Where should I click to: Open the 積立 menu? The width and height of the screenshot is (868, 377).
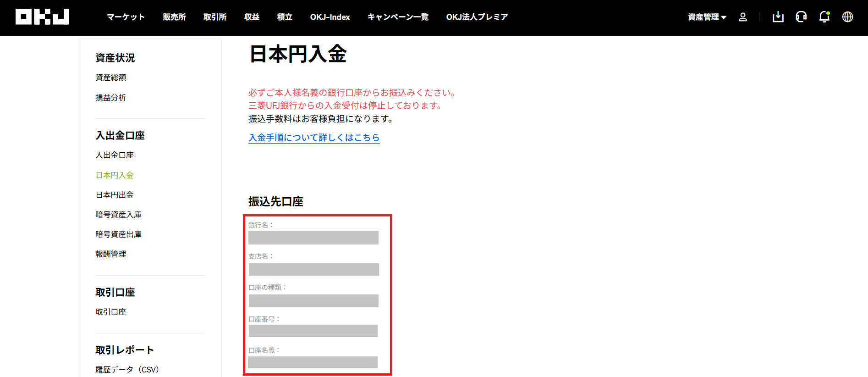tap(285, 17)
